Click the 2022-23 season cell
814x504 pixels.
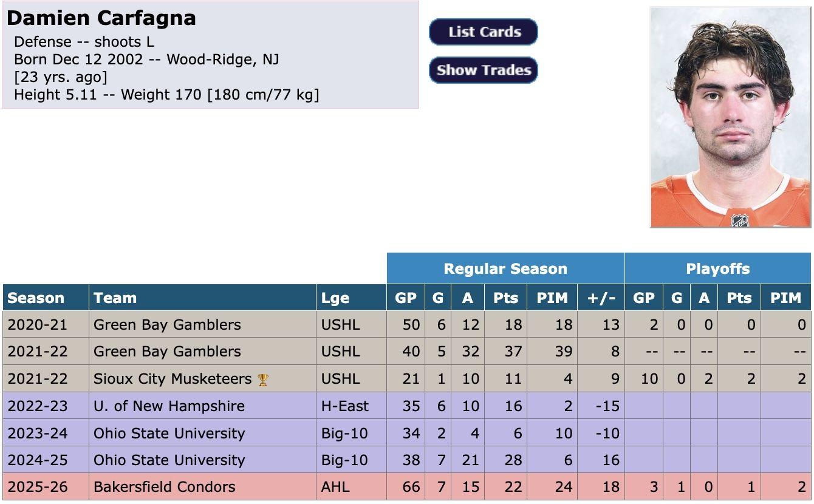click(46, 406)
